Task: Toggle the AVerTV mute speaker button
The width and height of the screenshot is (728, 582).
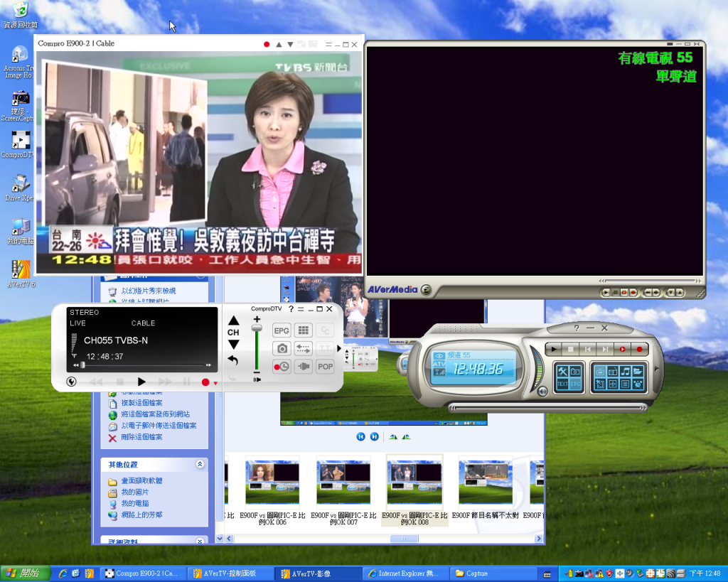Action: (542, 392)
